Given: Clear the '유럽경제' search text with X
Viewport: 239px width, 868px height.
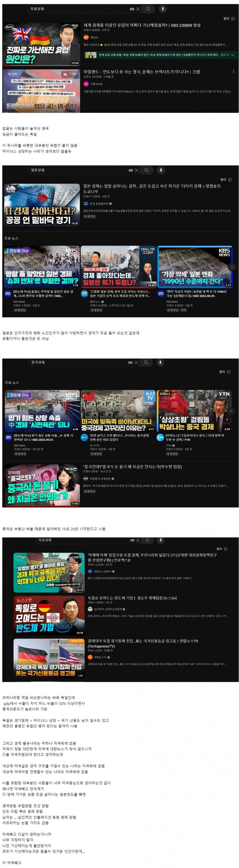Looking at the screenshot, I should [x=138, y=9].
